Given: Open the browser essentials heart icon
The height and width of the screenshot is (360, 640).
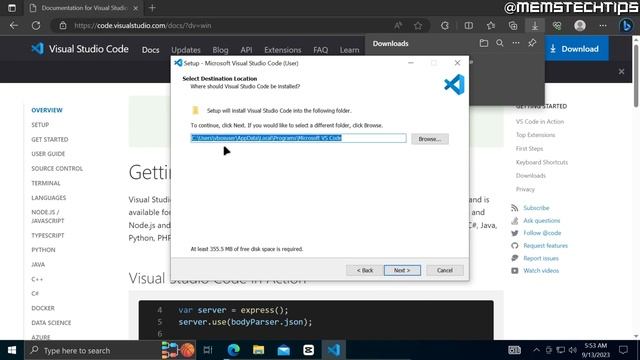Looking at the screenshot, I should 557,25.
